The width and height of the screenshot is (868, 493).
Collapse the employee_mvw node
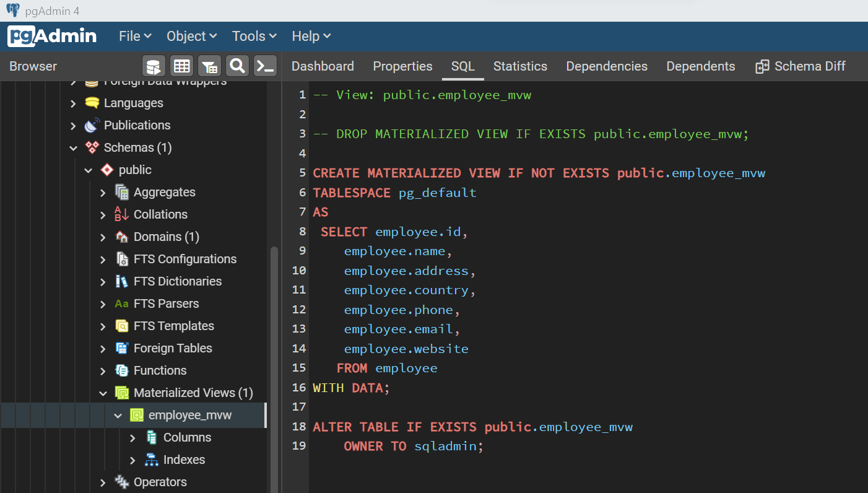pyautogui.click(x=118, y=416)
